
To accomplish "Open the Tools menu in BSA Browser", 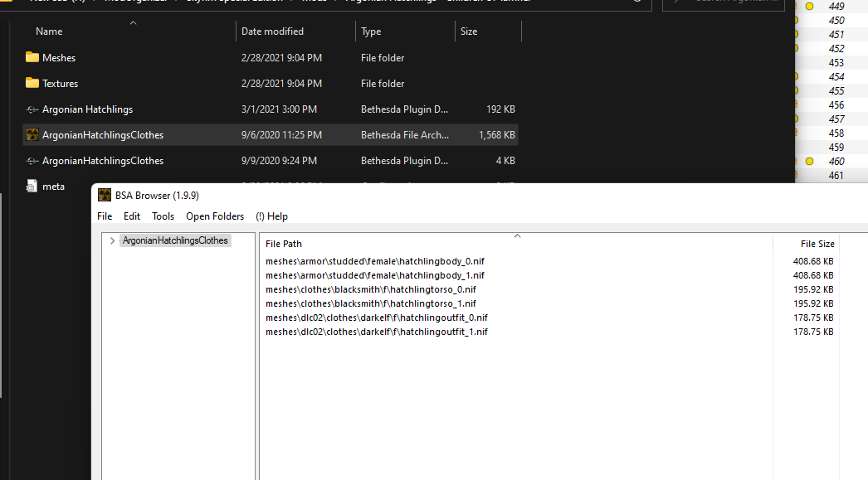I will coord(163,216).
